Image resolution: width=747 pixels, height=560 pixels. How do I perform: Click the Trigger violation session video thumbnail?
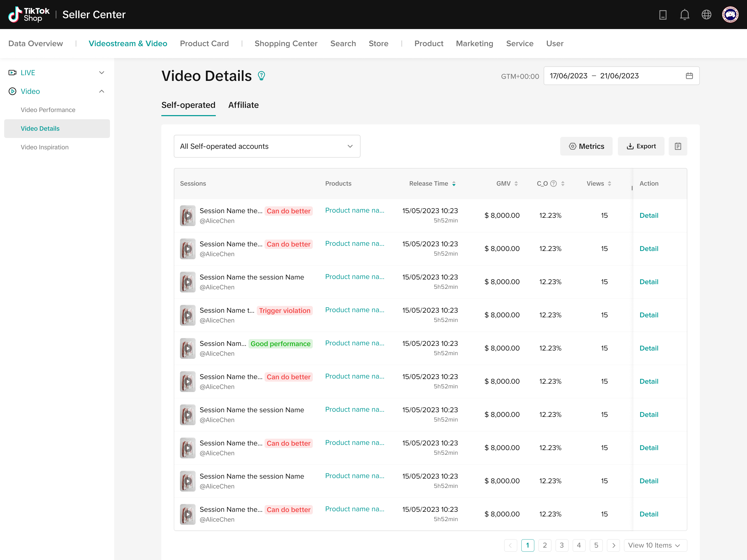pos(188,315)
